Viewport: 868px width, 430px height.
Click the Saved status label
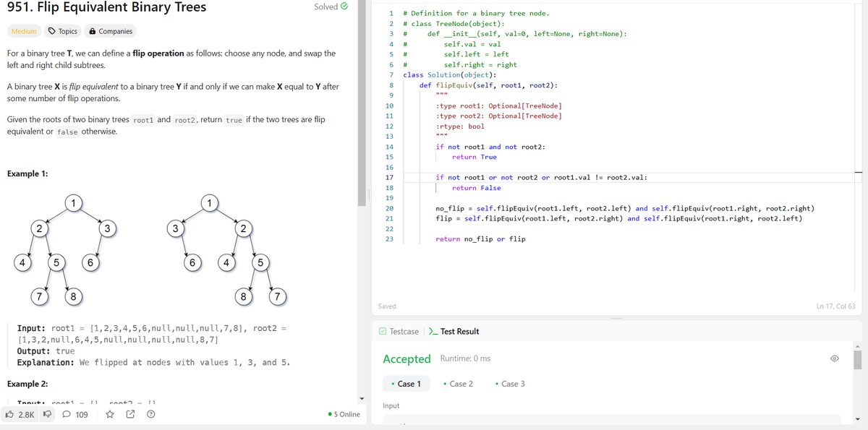click(x=387, y=306)
